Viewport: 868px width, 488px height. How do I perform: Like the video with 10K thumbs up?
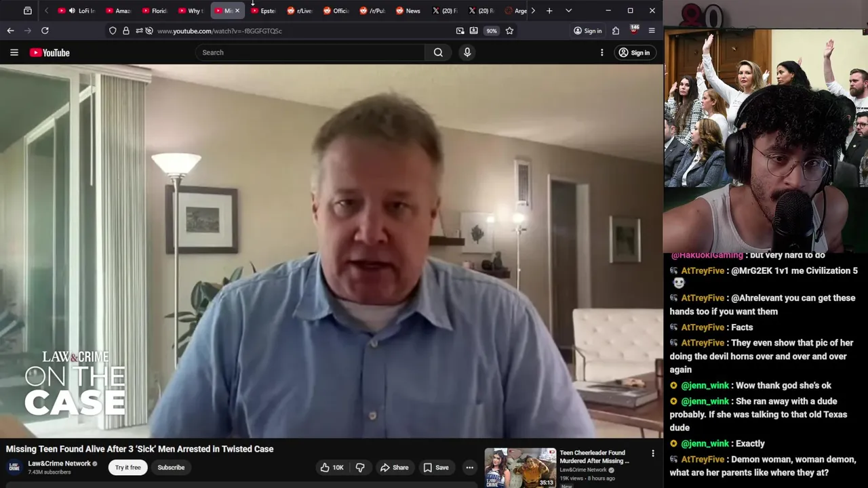[332, 467]
